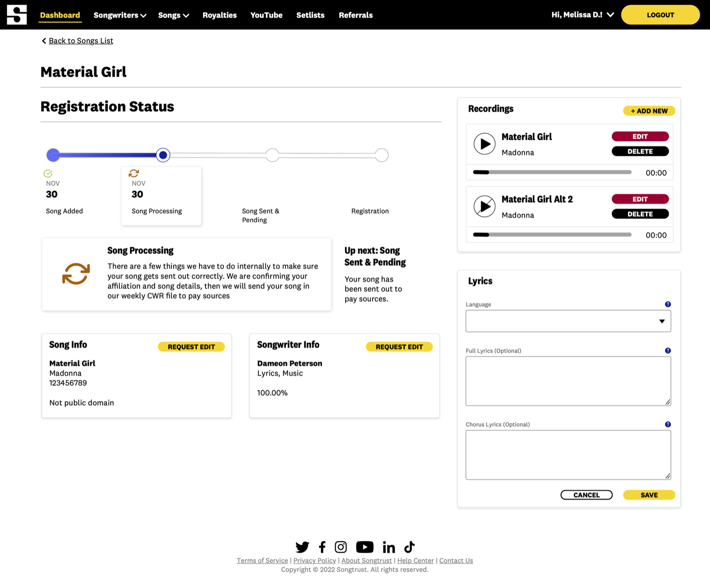Click the 100.00% share value
The image size is (710, 588).
click(x=272, y=393)
